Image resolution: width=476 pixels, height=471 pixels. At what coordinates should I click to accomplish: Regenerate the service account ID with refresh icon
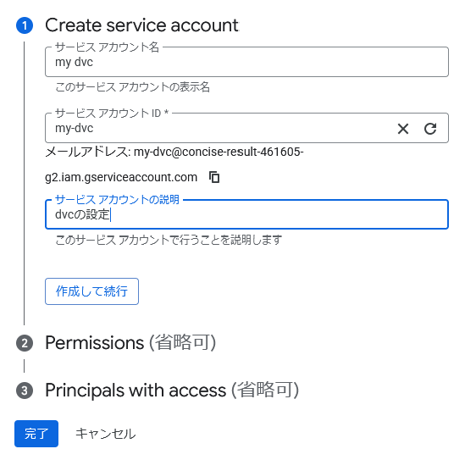point(430,129)
